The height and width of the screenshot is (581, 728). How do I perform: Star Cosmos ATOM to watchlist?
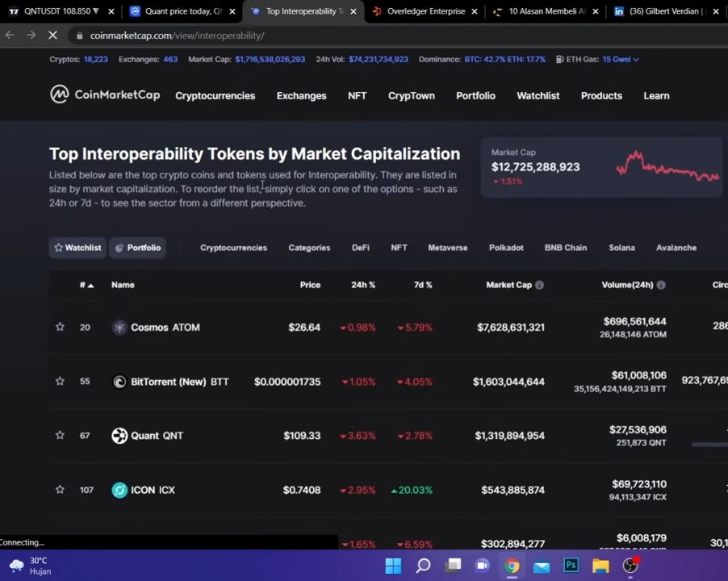click(60, 327)
